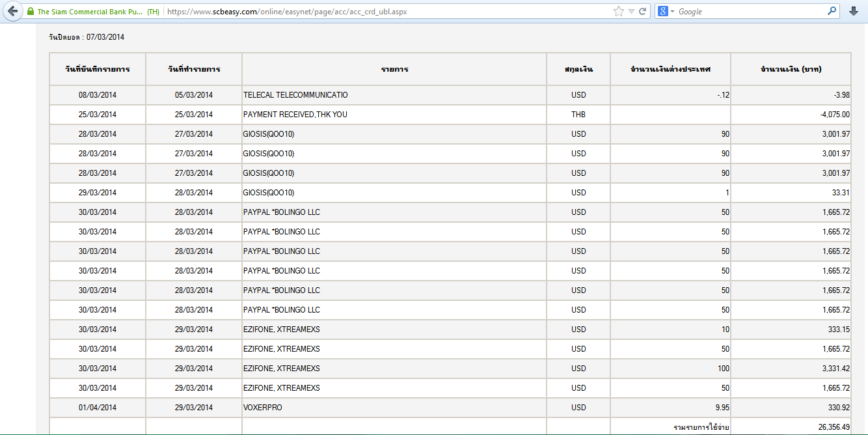
Task: Click the -4,075.00 payment amount
Action: coord(835,115)
